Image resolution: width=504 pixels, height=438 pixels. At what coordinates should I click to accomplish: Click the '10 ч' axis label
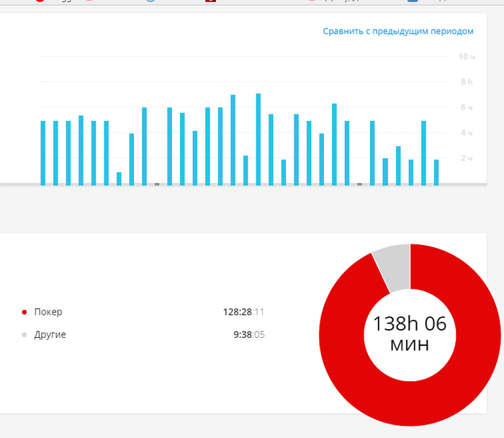point(467,57)
